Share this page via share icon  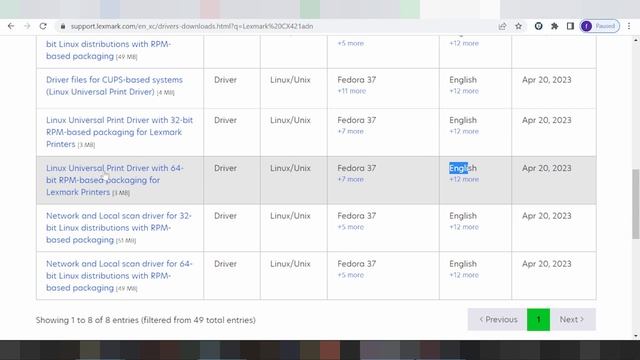(502, 26)
